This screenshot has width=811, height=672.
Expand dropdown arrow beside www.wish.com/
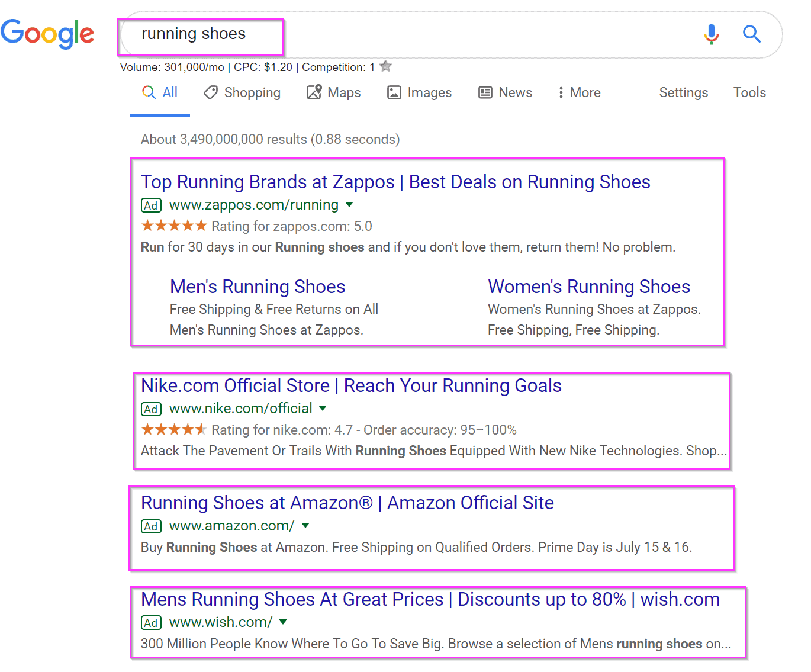283,622
